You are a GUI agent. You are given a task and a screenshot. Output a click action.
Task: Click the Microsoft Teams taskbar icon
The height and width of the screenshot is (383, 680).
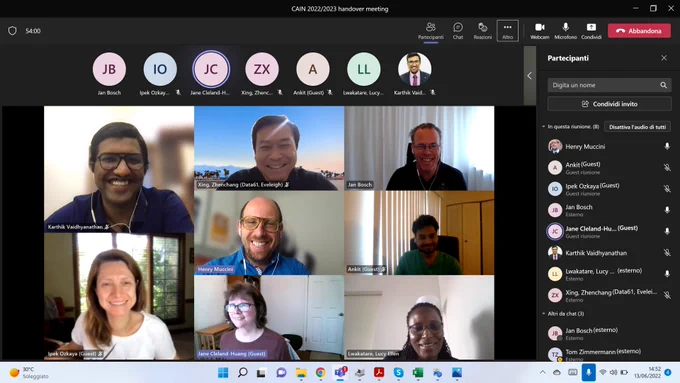point(340,373)
